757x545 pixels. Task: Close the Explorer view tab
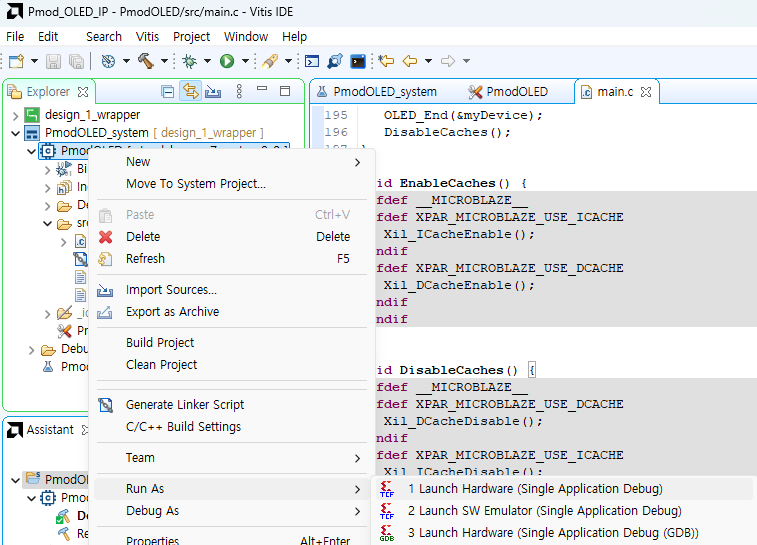[83, 92]
